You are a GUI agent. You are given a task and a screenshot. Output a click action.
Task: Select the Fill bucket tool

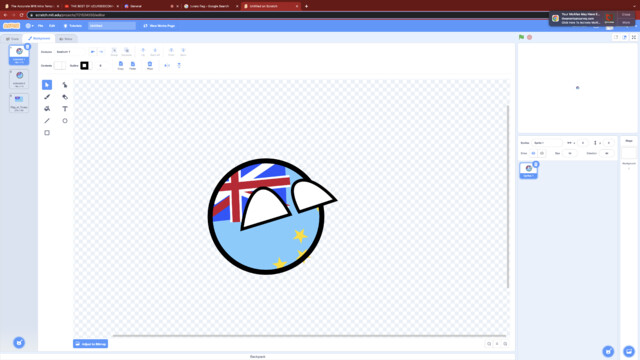pyautogui.click(x=47, y=109)
